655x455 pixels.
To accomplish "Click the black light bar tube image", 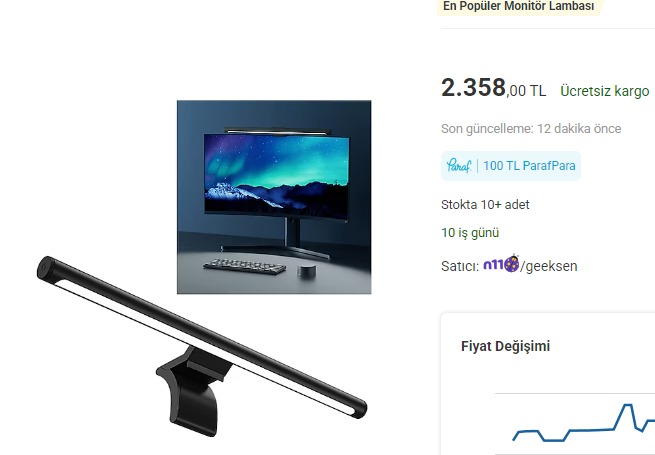I will pos(202,336).
